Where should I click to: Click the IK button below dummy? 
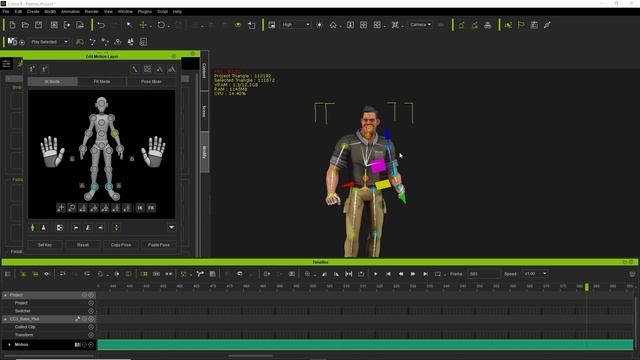coord(140,208)
